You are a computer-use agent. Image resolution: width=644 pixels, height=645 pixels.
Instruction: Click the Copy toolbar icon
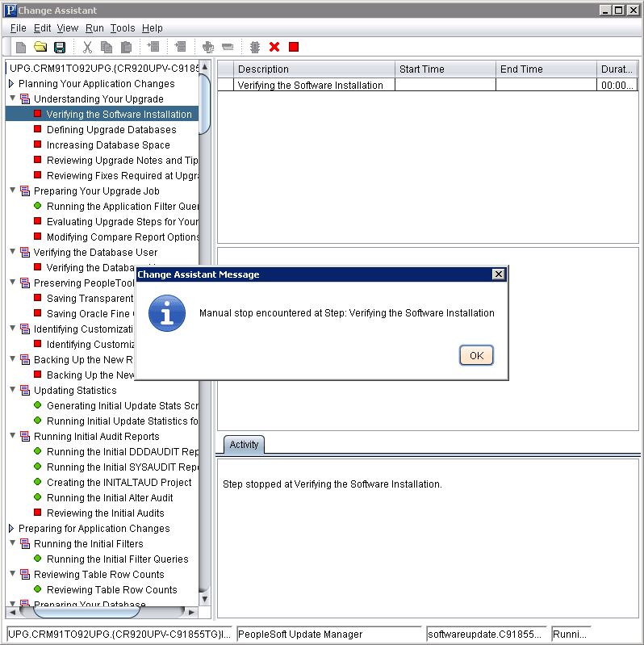[x=107, y=48]
